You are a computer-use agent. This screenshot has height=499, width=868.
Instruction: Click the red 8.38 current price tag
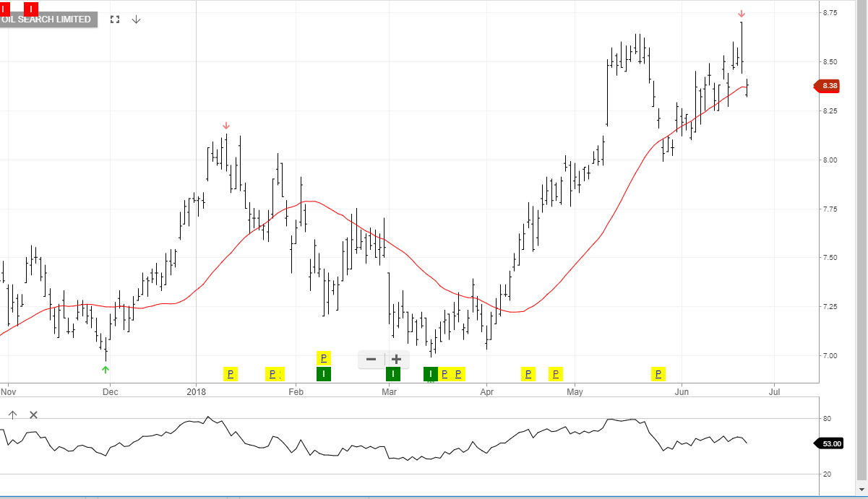pos(828,86)
